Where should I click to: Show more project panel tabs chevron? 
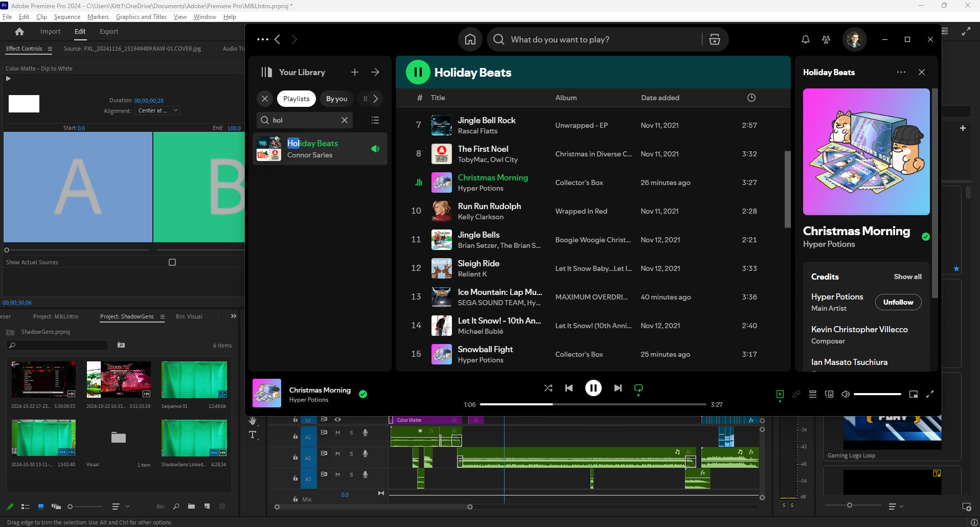[234, 316]
